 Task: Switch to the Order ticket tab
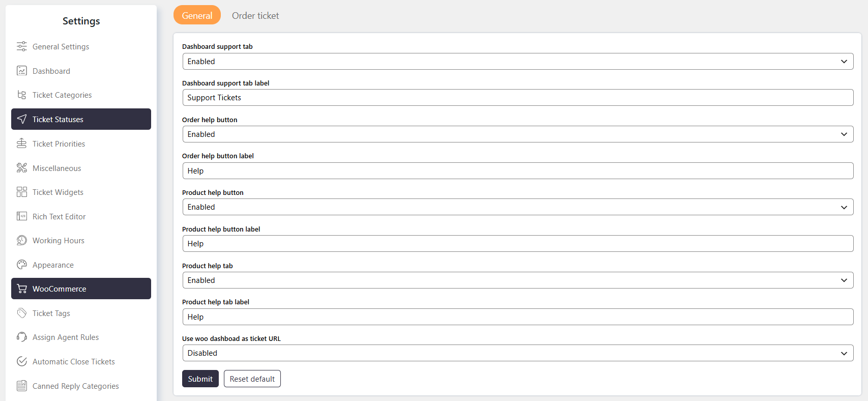pos(255,15)
